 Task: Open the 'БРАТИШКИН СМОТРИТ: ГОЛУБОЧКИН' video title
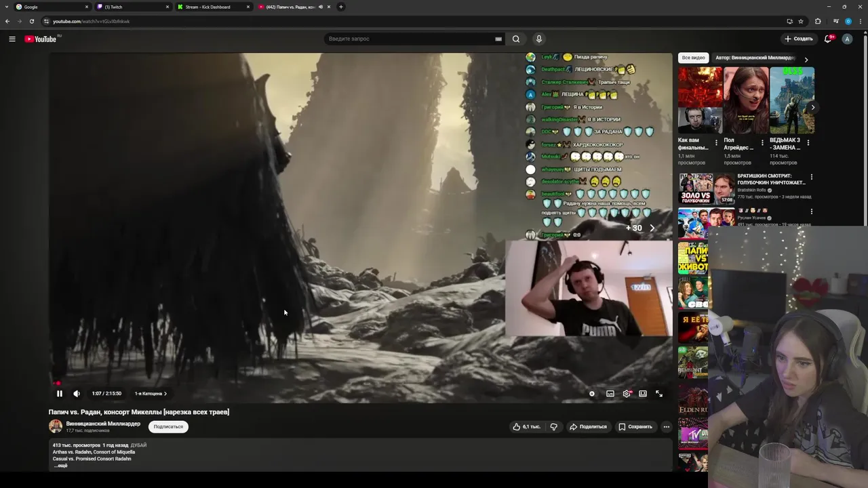coord(771,179)
